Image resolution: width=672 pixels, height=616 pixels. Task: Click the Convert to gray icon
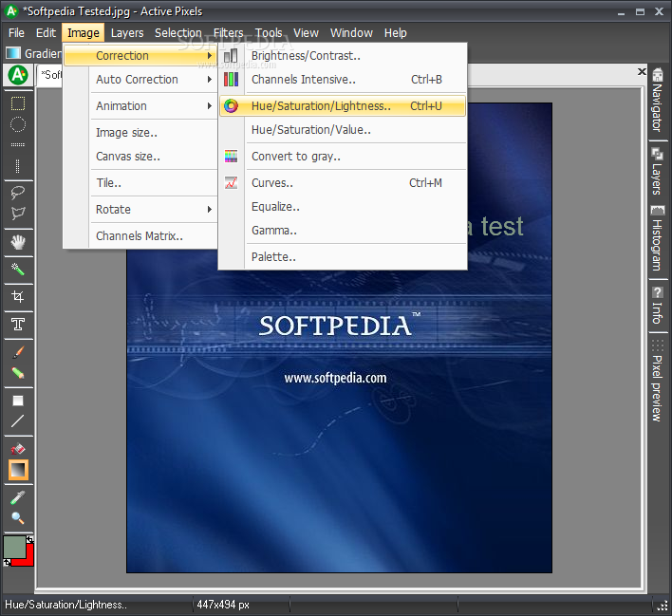(x=231, y=157)
